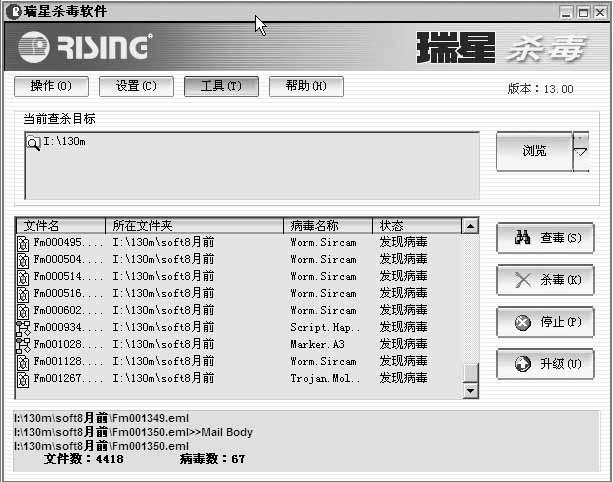Screen dimensions: 613x482
Task: Click the X icon on 杀毒
Action: [x=523, y=280]
